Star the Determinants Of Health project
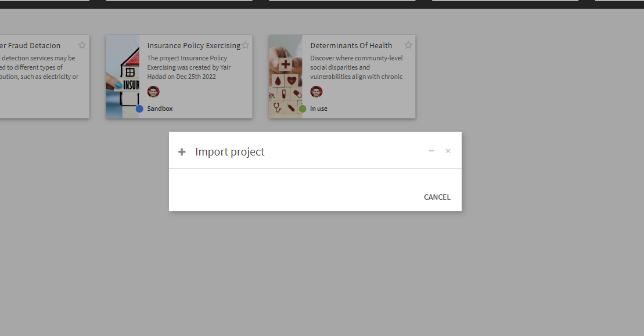 [408, 45]
